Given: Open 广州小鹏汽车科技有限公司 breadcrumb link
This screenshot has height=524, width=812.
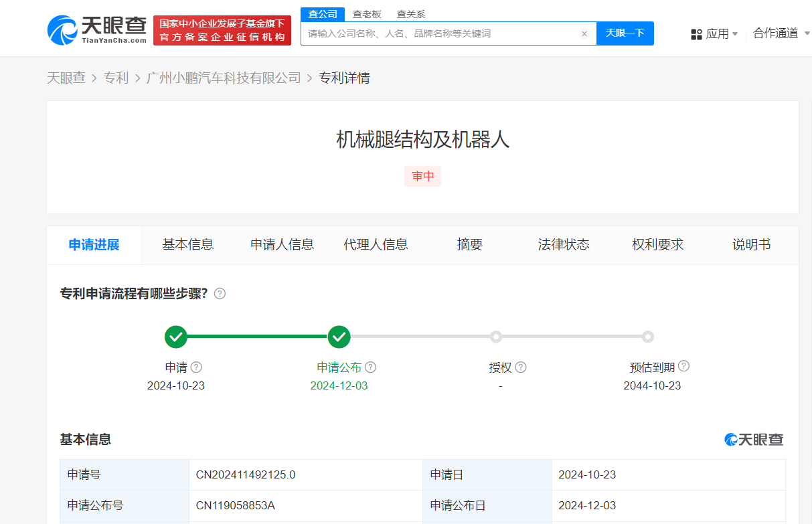Looking at the screenshot, I should coord(224,78).
